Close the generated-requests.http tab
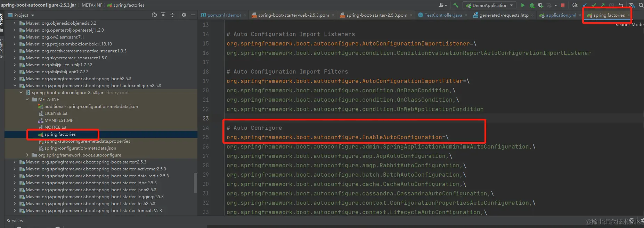644x228 pixels. click(532, 15)
